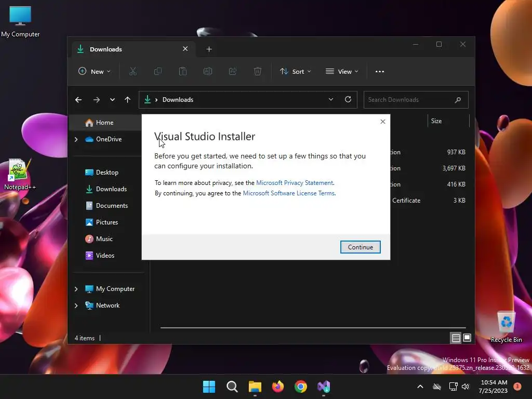Go up one folder level arrow

tap(128, 100)
